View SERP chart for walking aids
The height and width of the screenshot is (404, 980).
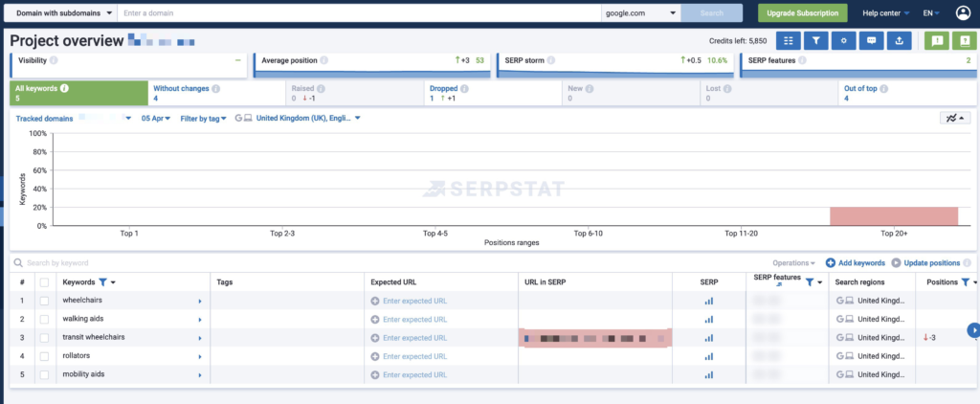click(x=709, y=319)
